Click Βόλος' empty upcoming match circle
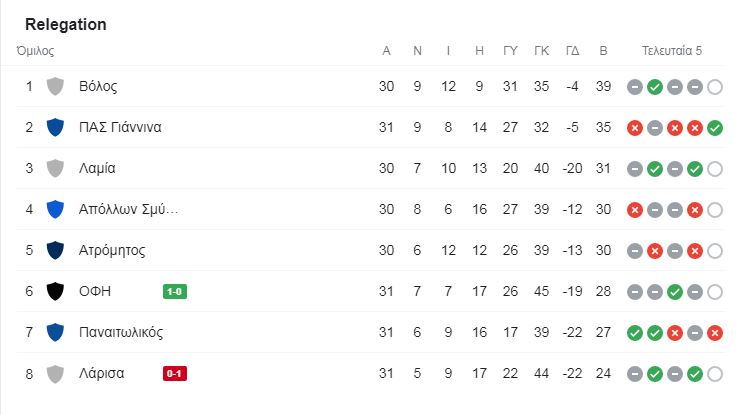The width and height of the screenshot is (746, 415). (715, 87)
